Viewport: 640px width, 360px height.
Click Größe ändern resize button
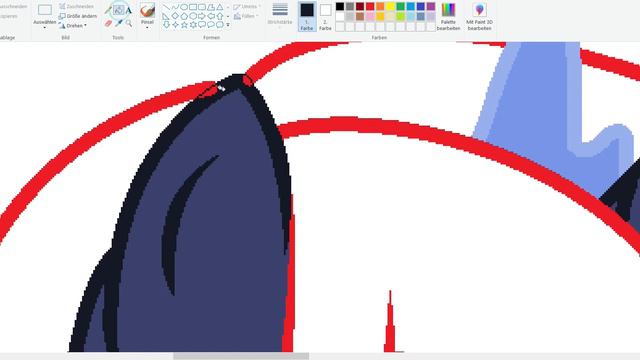coord(78,16)
